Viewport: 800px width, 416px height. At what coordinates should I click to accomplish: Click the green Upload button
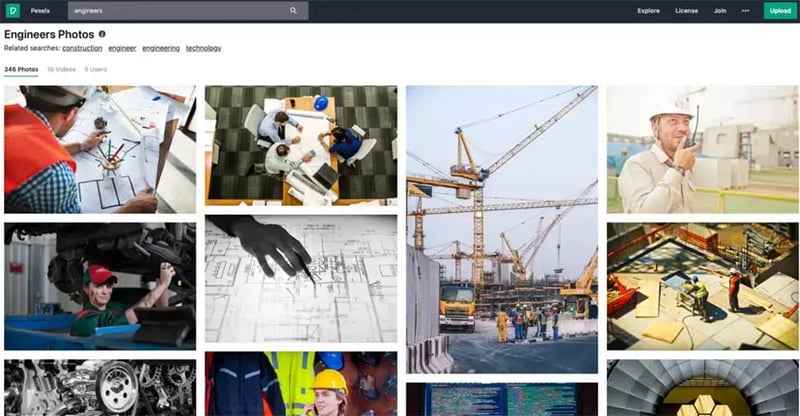coord(780,11)
